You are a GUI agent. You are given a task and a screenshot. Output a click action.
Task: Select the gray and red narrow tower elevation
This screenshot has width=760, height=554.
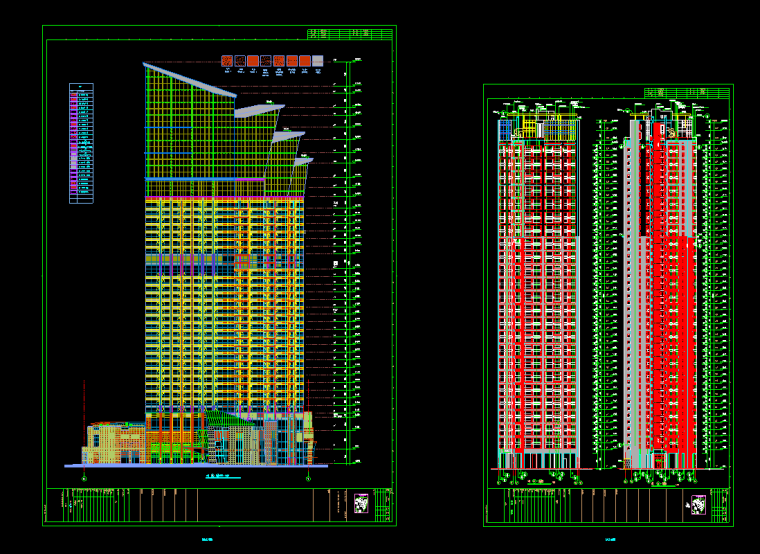coord(660,300)
